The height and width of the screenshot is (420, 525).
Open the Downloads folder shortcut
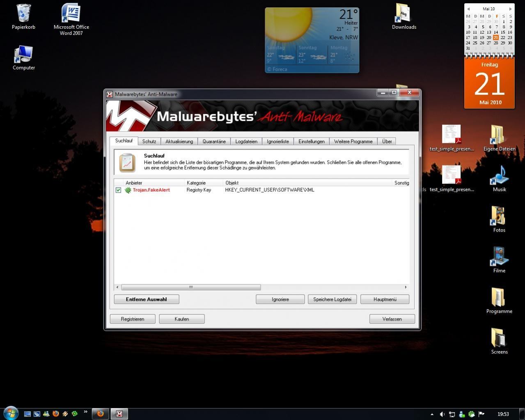[404, 17]
